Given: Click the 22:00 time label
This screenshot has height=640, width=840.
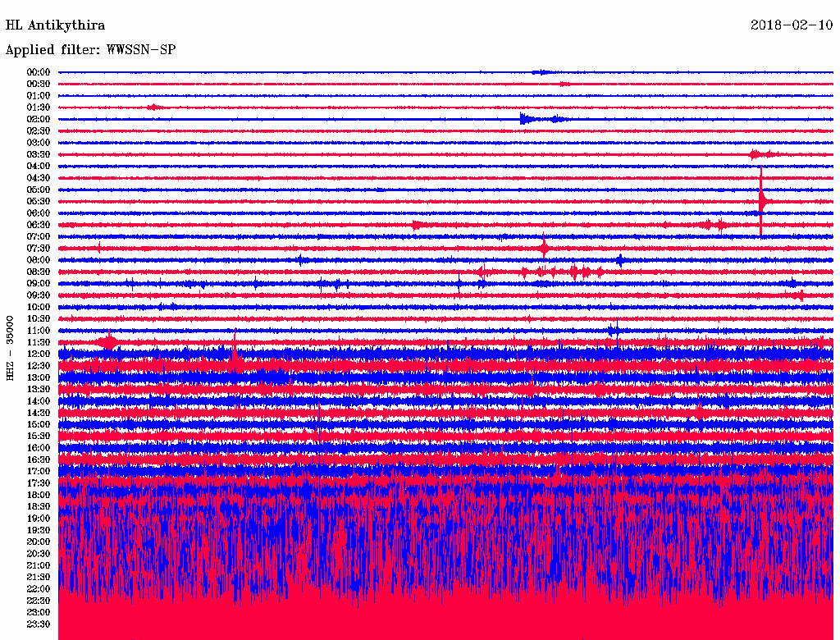Looking at the screenshot, I should tap(39, 589).
